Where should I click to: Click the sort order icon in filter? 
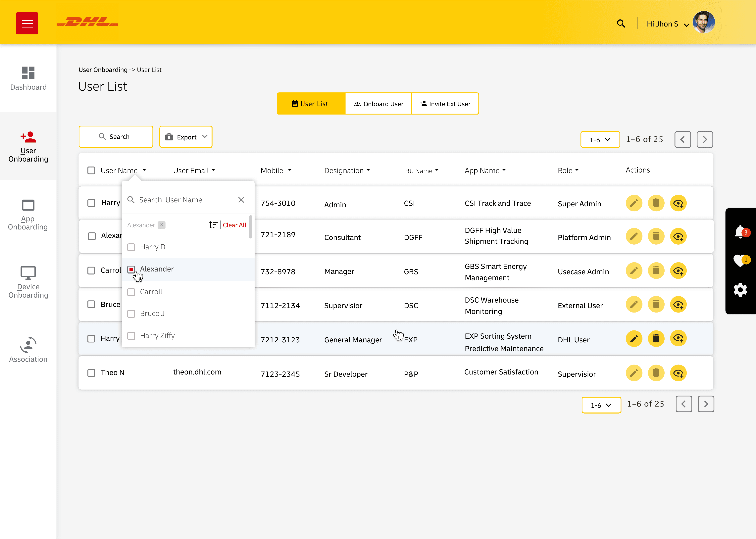click(213, 225)
